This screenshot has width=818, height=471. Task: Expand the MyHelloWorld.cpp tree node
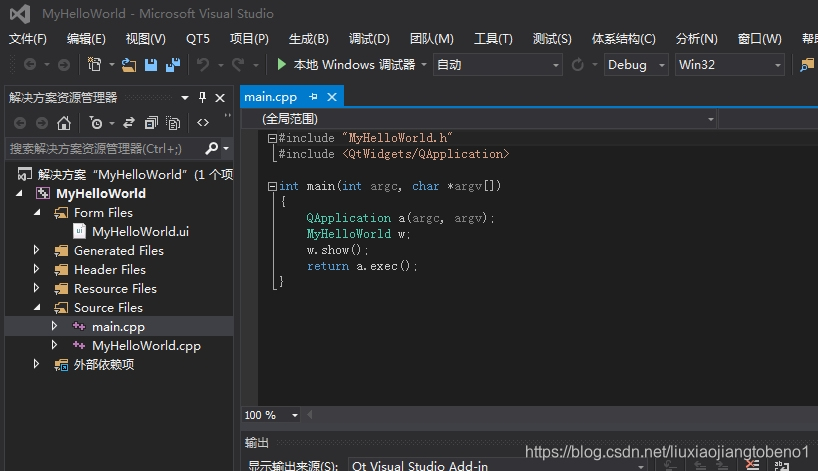(x=54, y=345)
